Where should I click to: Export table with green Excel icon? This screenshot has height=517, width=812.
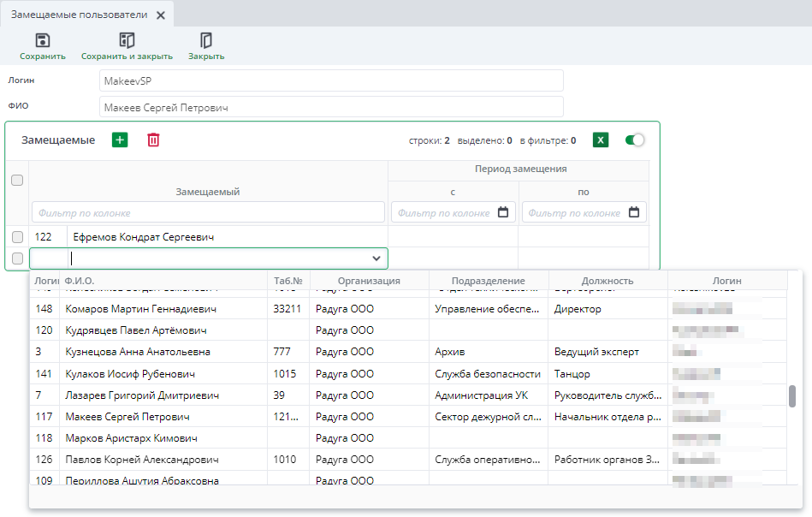point(601,140)
